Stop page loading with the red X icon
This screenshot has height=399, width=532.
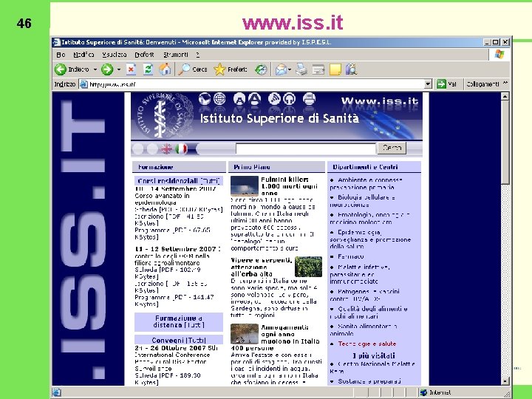click(131, 69)
